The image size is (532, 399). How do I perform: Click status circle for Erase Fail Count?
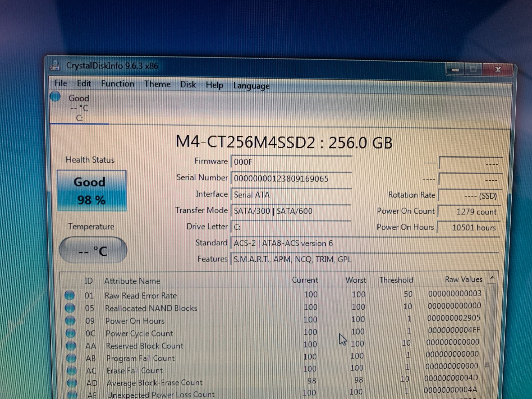pyautogui.click(x=71, y=370)
